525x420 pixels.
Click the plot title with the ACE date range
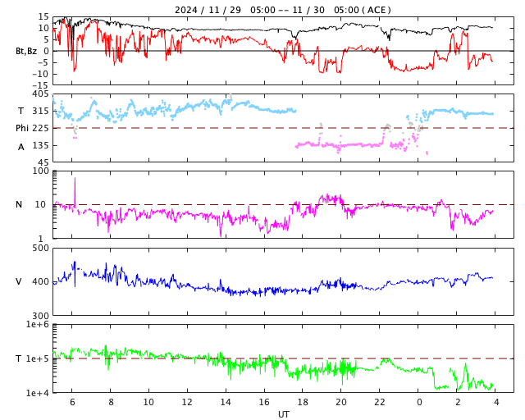[282, 10]
